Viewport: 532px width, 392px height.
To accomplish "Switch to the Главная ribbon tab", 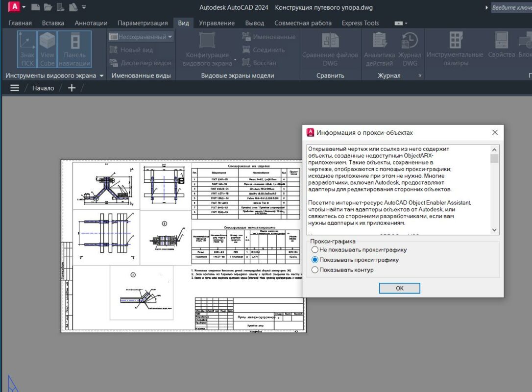I will pyautogui.click(x=20, y=23).
